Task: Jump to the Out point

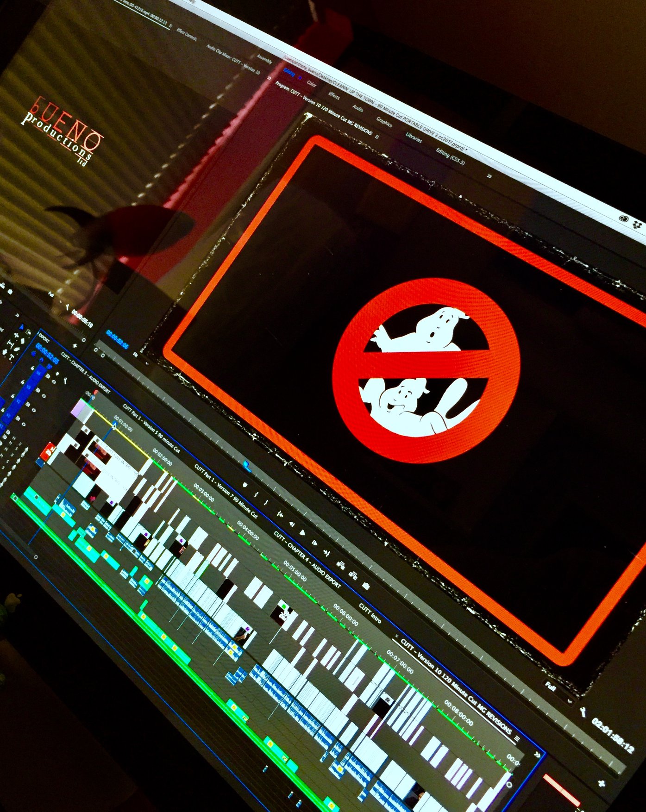Action: click(x=327, y=553)
